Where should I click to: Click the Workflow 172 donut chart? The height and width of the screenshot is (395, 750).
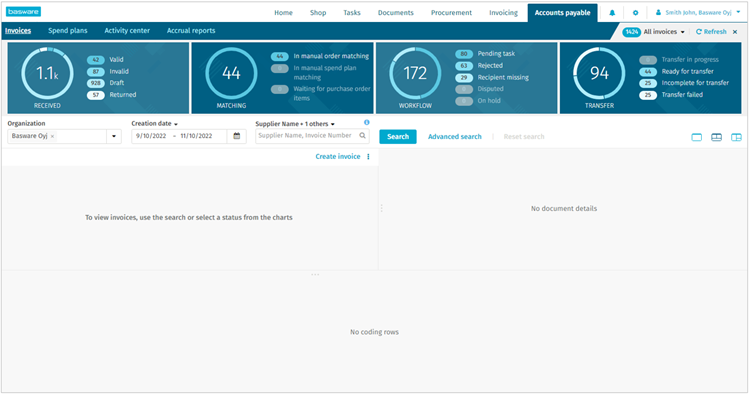tap(415, 73)
